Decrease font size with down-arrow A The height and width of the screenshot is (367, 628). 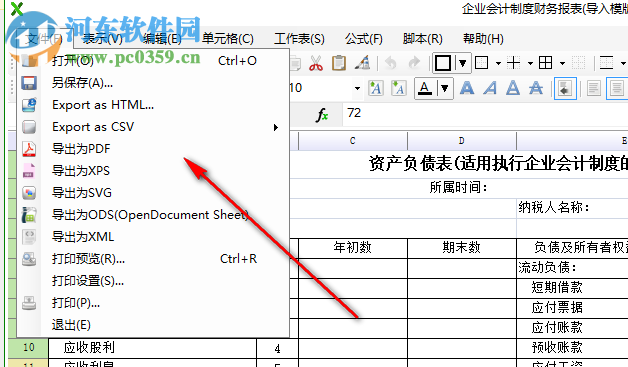(399, 88)
